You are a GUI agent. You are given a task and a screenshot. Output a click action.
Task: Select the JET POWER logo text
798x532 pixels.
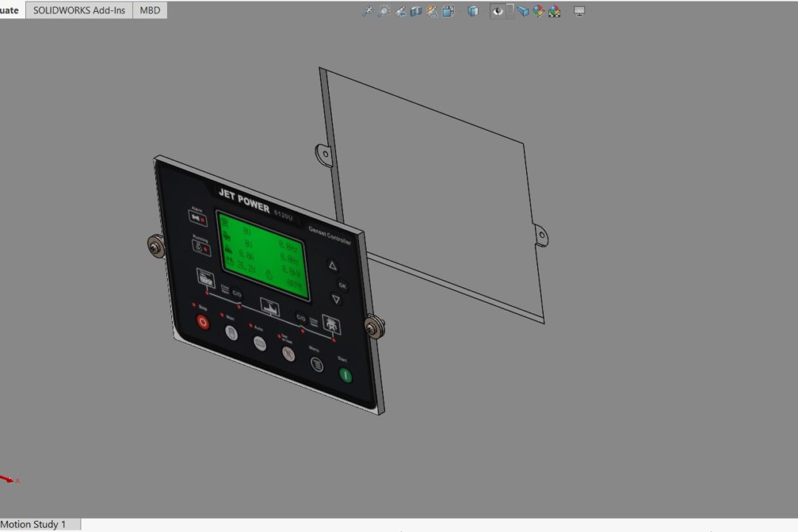point(244,200)
